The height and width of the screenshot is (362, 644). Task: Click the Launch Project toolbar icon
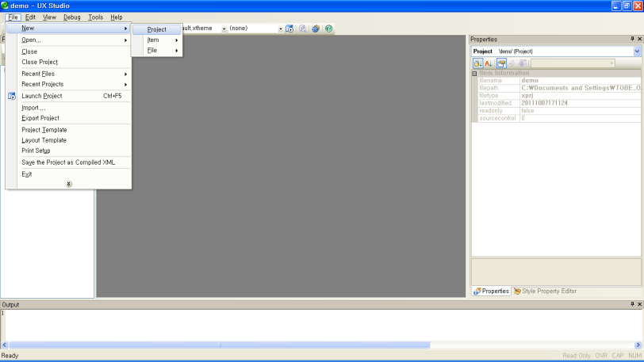click(289, 29)
